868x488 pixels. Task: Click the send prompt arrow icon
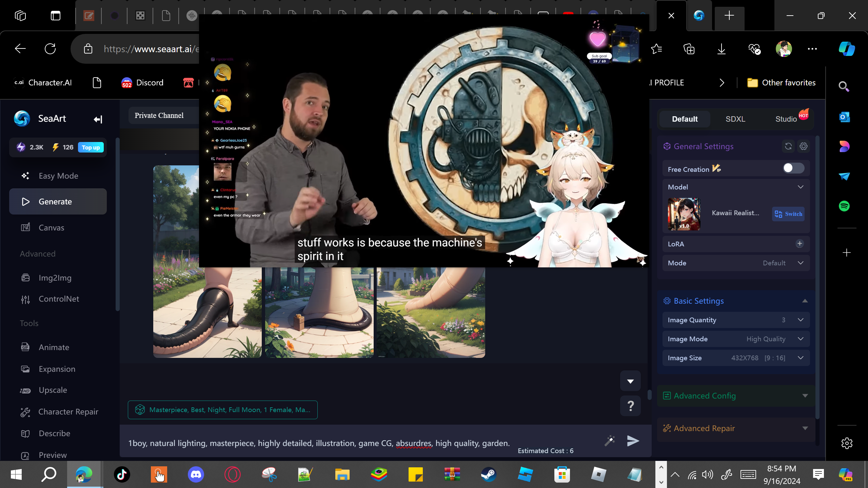coord(633,441)
